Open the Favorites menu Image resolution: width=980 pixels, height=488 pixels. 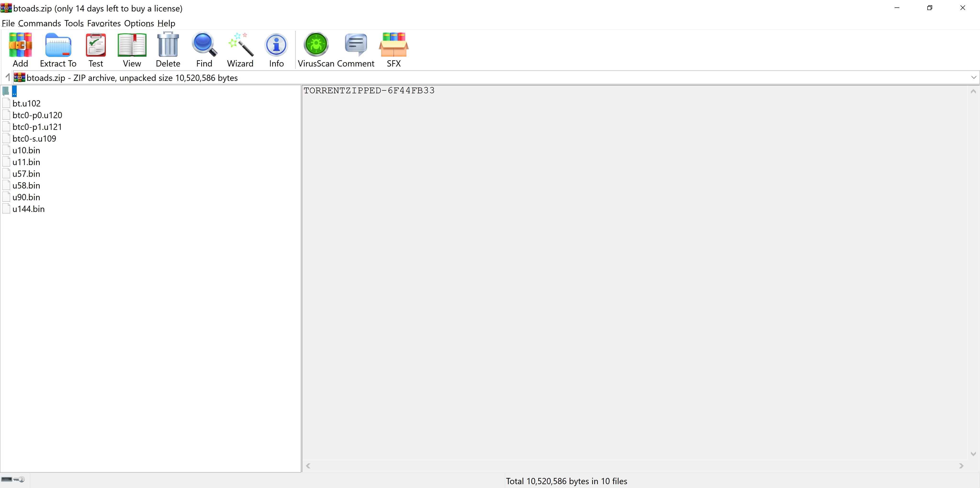tap(104, 23)
